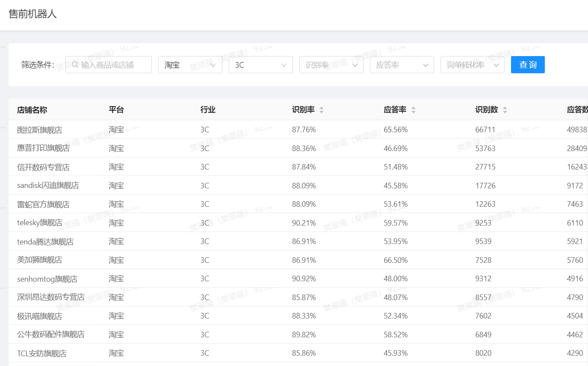Click the 65.56% response rate cell

pyautogui.click(x=396, y=130)
